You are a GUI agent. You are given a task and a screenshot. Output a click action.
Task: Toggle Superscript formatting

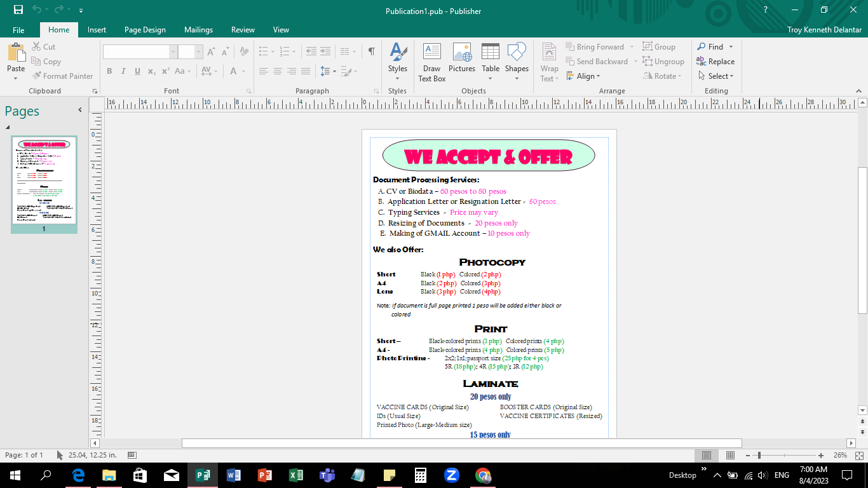(x=165, y=71)
